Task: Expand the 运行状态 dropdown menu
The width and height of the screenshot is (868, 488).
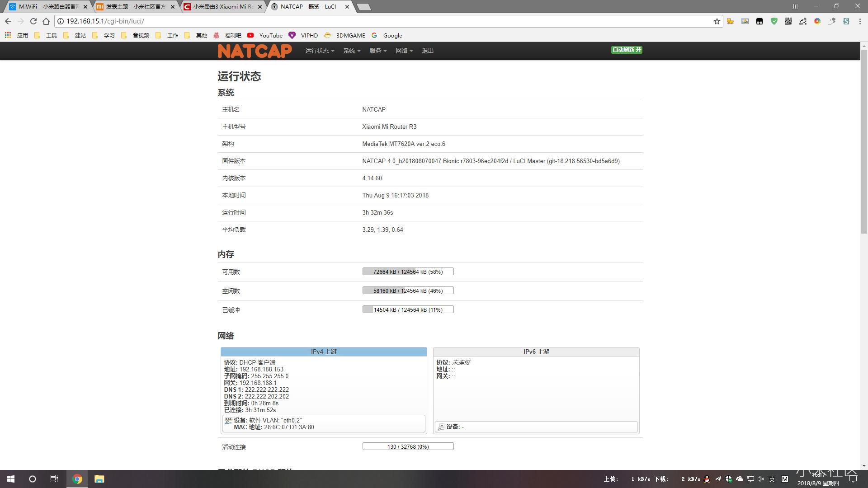Action: (319, 51)
